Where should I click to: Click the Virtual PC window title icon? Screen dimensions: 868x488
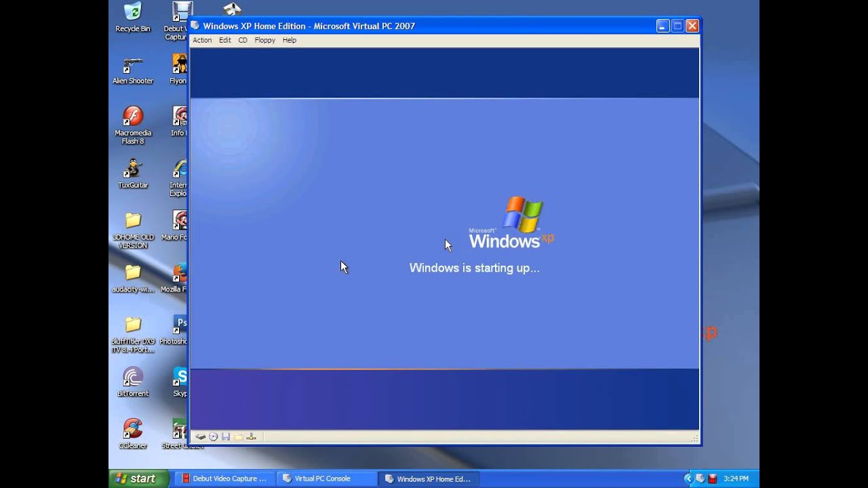coord(195,26)
